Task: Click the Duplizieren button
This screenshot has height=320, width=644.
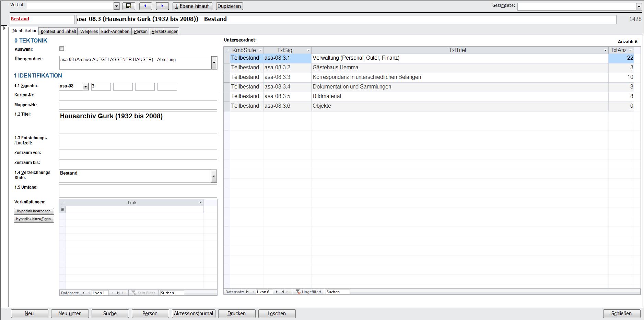Action: click(x=229, y=6)
